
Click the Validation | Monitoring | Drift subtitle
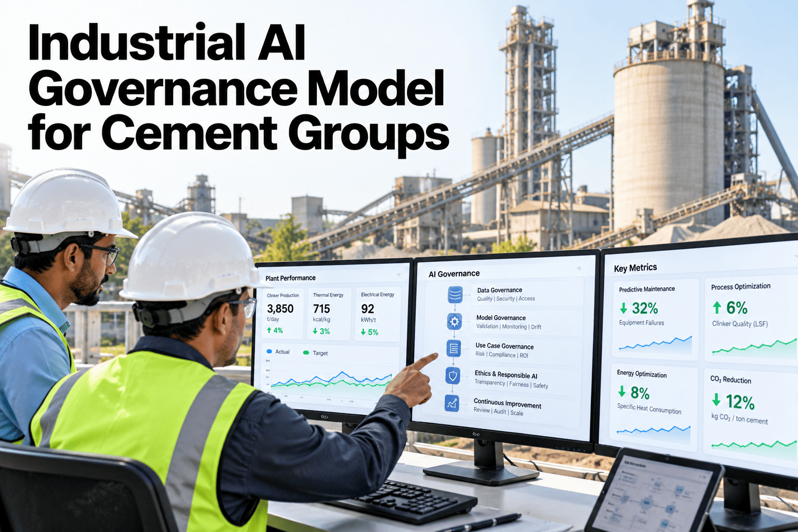point(509,327)
